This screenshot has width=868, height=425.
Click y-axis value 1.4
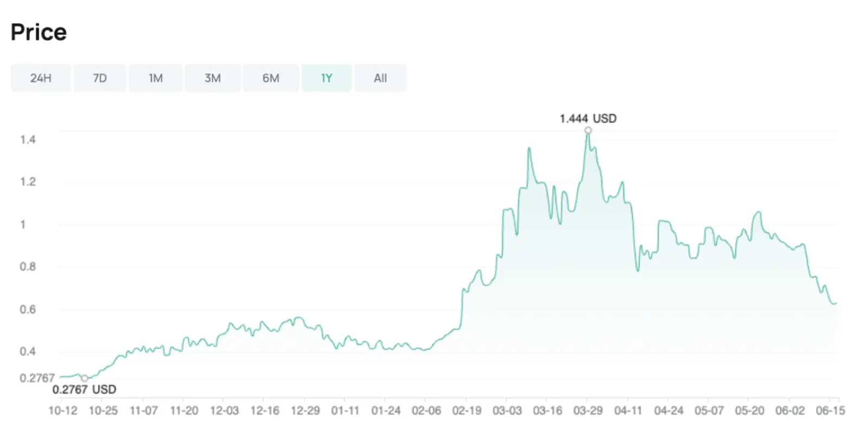click(28, 140)
